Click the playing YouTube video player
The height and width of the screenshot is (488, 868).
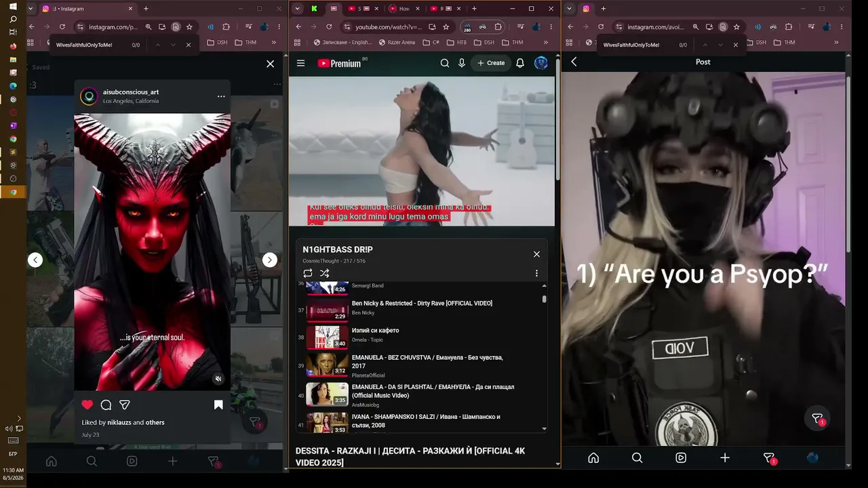pyautogui.click(x=422, y=150)
